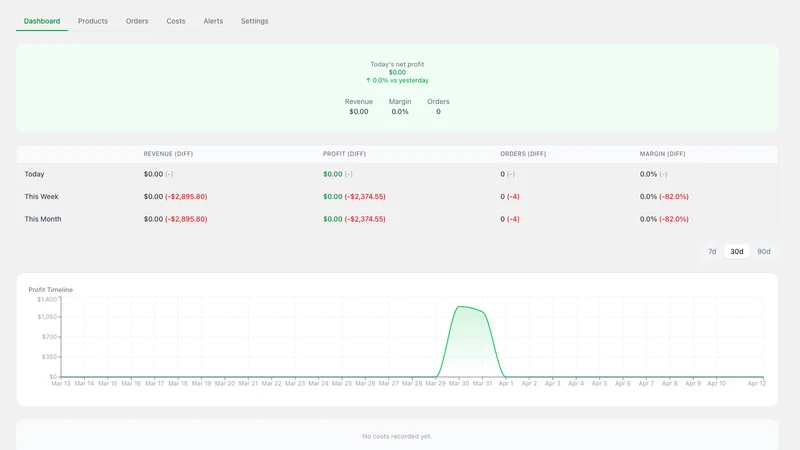
Task: Click the PROFIT (DIFF) column header
Action: click(344, 154)
